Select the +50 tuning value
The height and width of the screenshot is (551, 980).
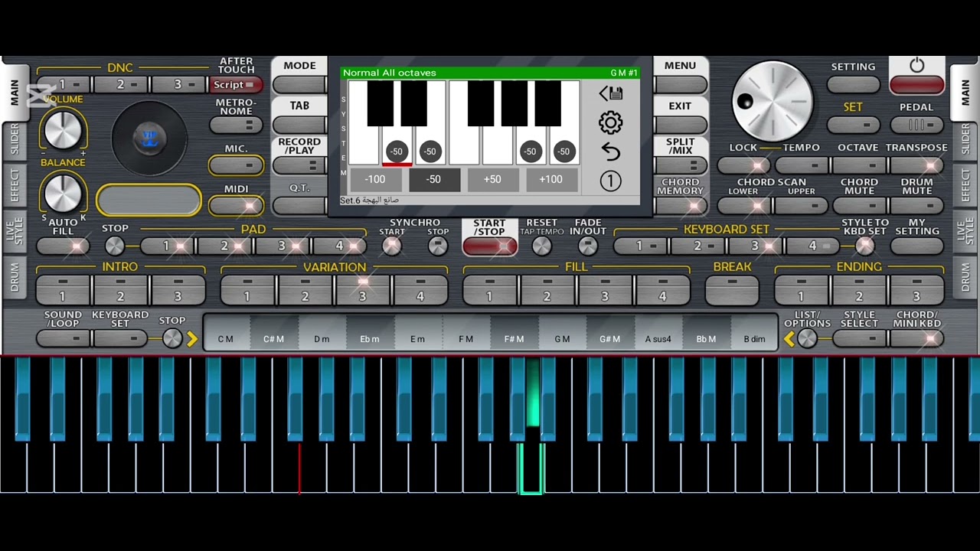pyautogui.click(x=492, y=180)
